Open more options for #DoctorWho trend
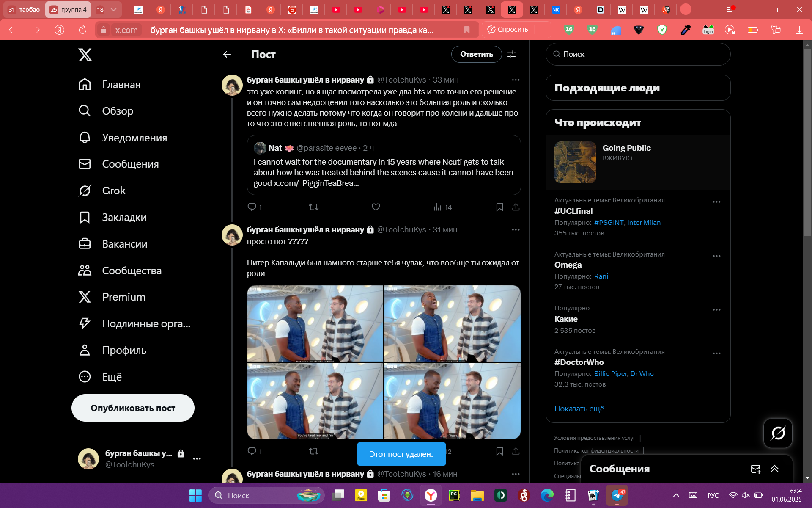The width and height of the screenshot is (812, 508). [716, 353]
